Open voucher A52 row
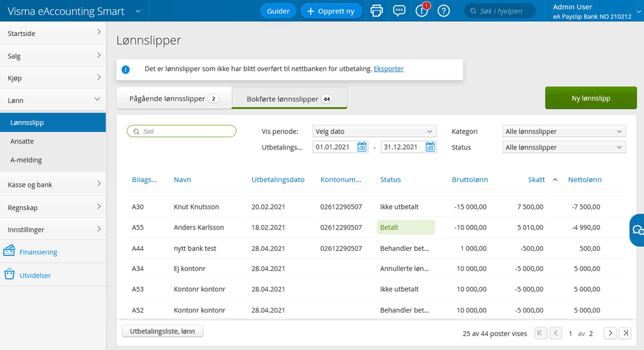Screen dimensions: 644x350 click(x=376, y=310)
